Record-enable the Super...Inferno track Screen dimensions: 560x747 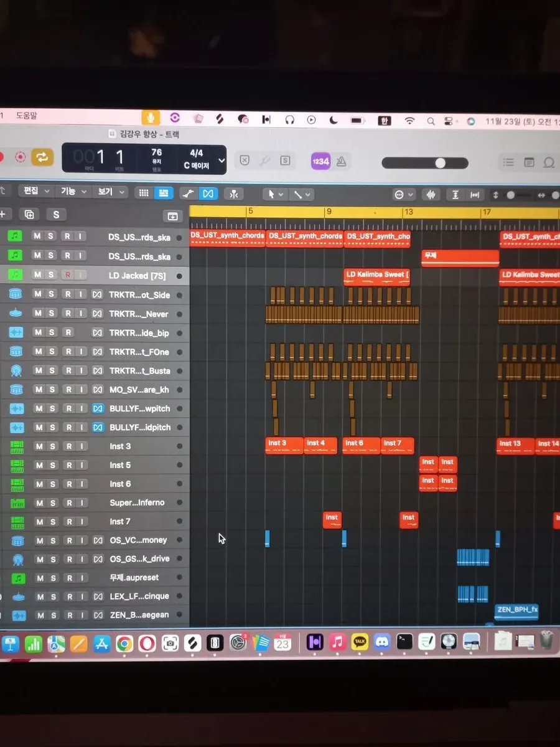coord(68,503)
